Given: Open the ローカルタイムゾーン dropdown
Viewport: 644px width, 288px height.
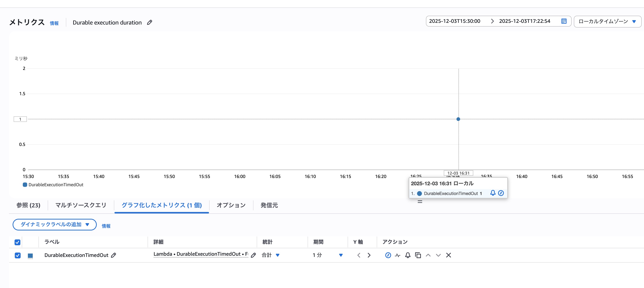Looking at the screenshot, I should (607, 21).
